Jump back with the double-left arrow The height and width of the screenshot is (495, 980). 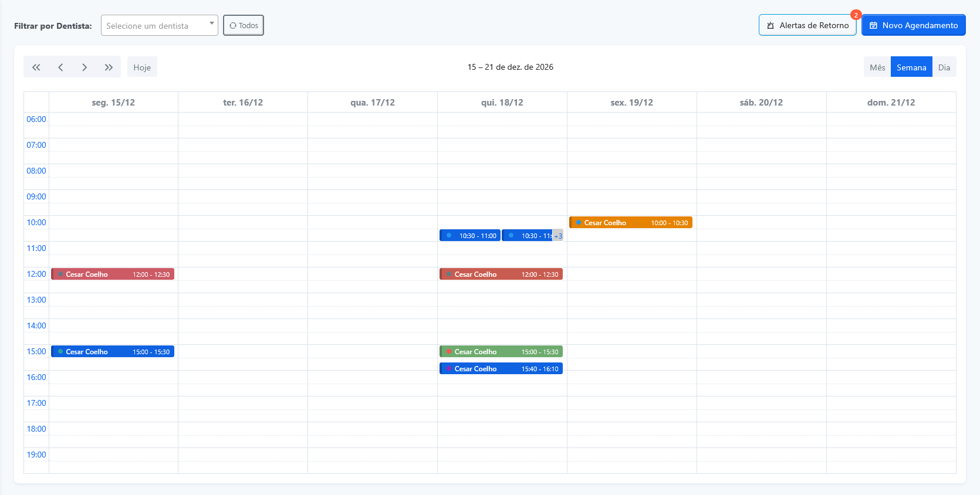pyautogui.click(x=36, y=67)
